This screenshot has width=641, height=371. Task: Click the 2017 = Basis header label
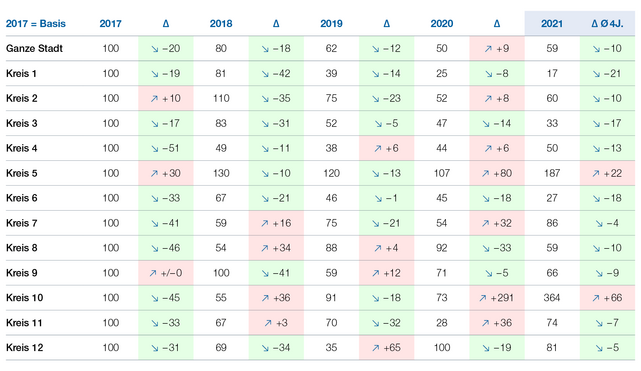[x=36, y=24]
